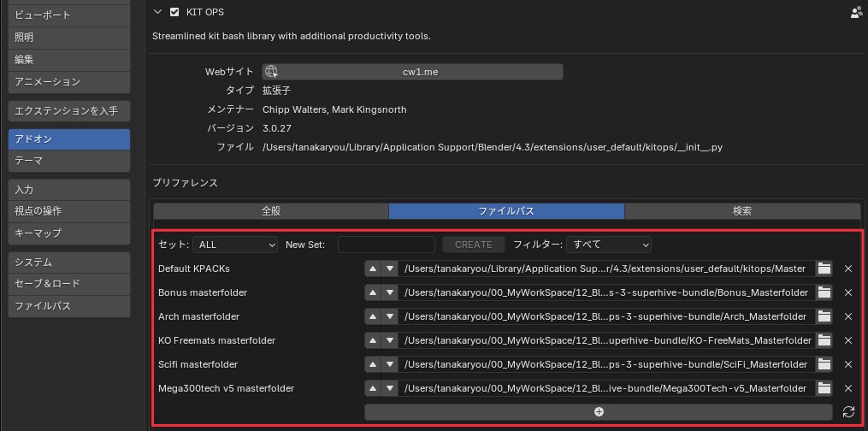The height and width of the screenshot is (431, 868).
Task: Remove the Arch masterfolder entry
Action: click(x=848, y=316)
